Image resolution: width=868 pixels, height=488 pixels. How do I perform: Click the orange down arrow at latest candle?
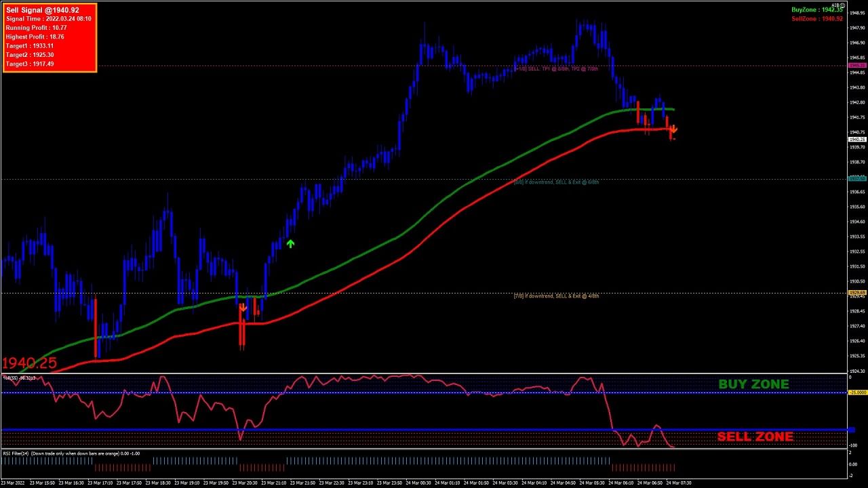coord(673,128)
